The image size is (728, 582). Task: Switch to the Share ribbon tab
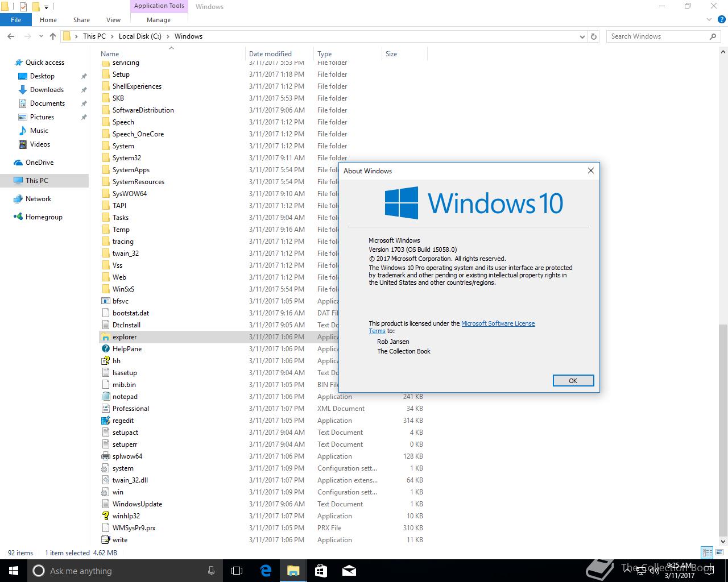81,20
